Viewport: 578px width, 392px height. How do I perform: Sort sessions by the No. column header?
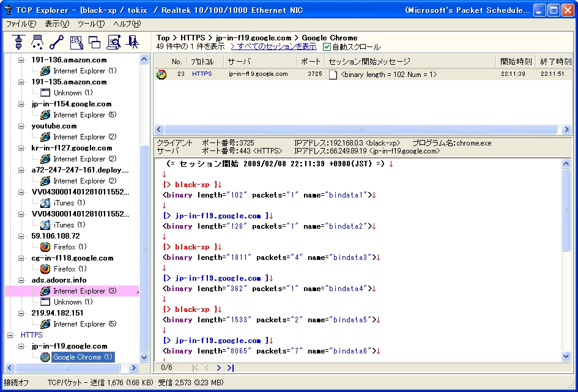(x=177, y=62)
